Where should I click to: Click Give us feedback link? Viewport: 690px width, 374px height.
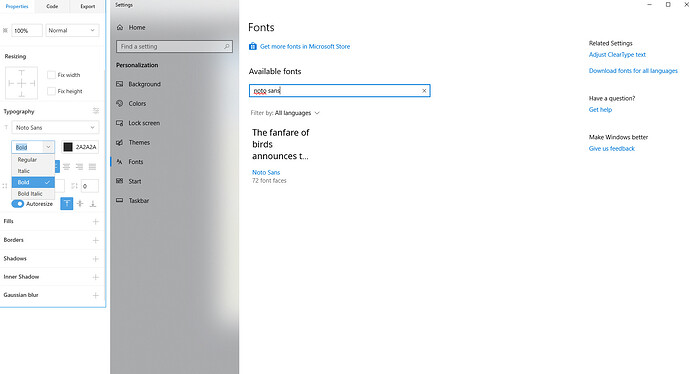(x=612, y=149)
